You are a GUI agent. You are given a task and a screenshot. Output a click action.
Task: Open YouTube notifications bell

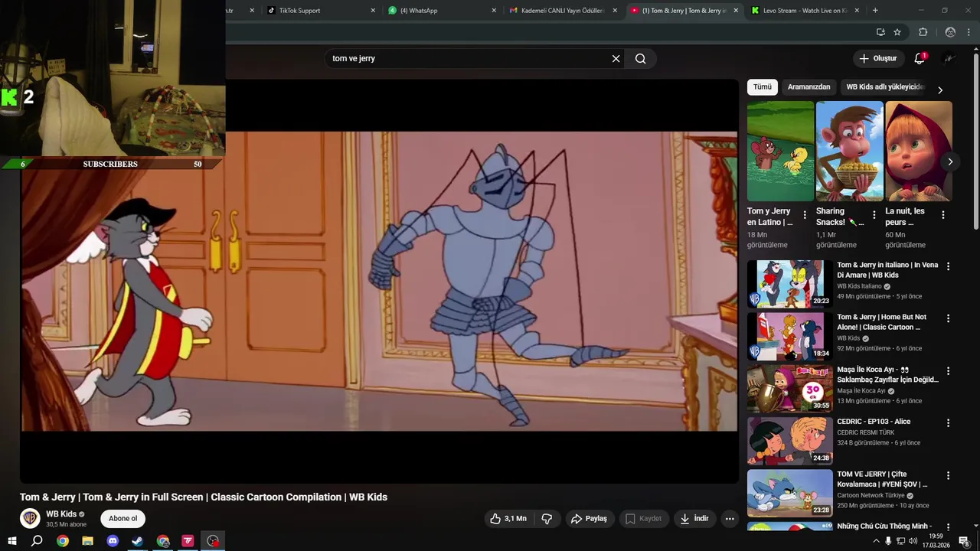[920, 59]
